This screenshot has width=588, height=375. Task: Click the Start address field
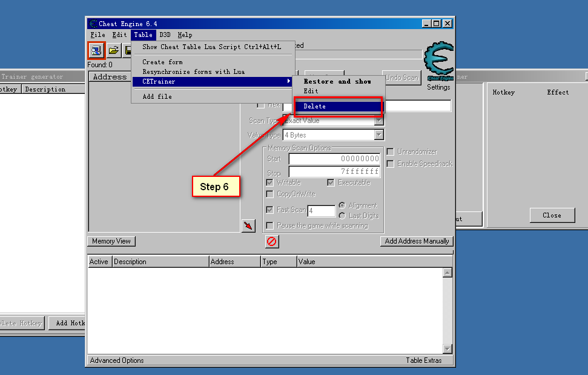tap(334, 159)
